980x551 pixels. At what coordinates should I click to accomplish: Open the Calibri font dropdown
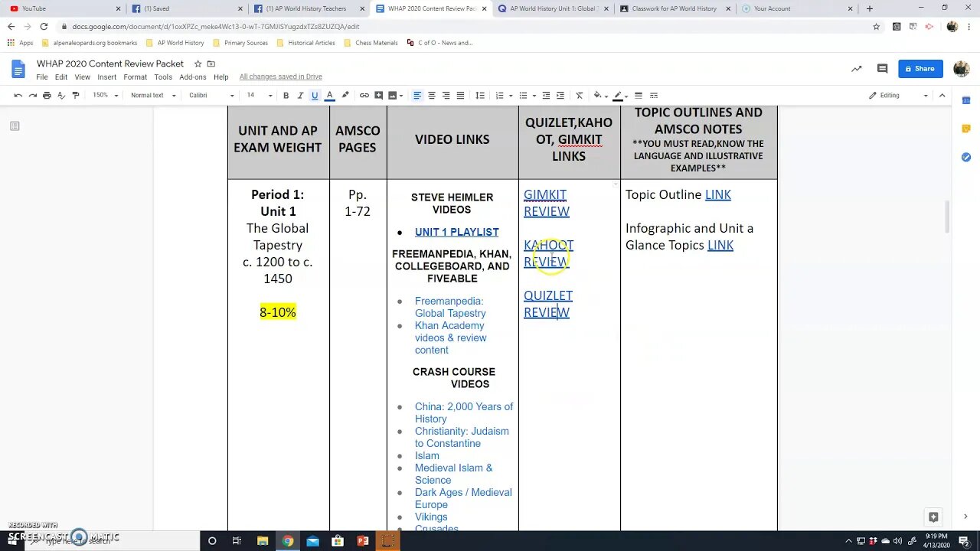[211, 96]
